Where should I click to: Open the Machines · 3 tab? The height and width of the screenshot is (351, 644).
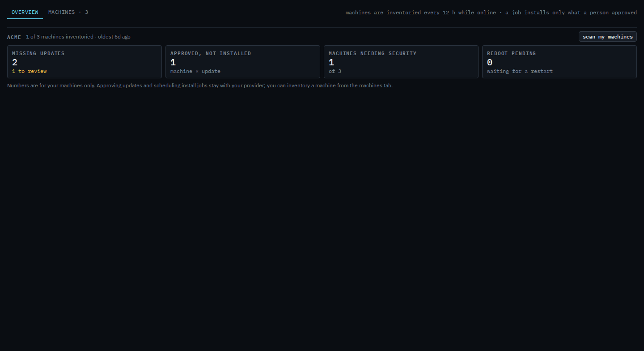68,13
